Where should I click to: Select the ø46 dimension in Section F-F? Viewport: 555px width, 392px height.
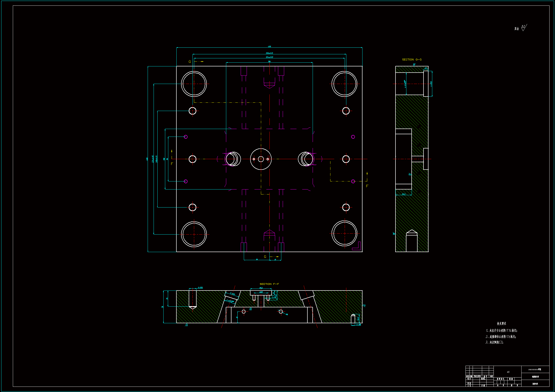tap(261, 288)
